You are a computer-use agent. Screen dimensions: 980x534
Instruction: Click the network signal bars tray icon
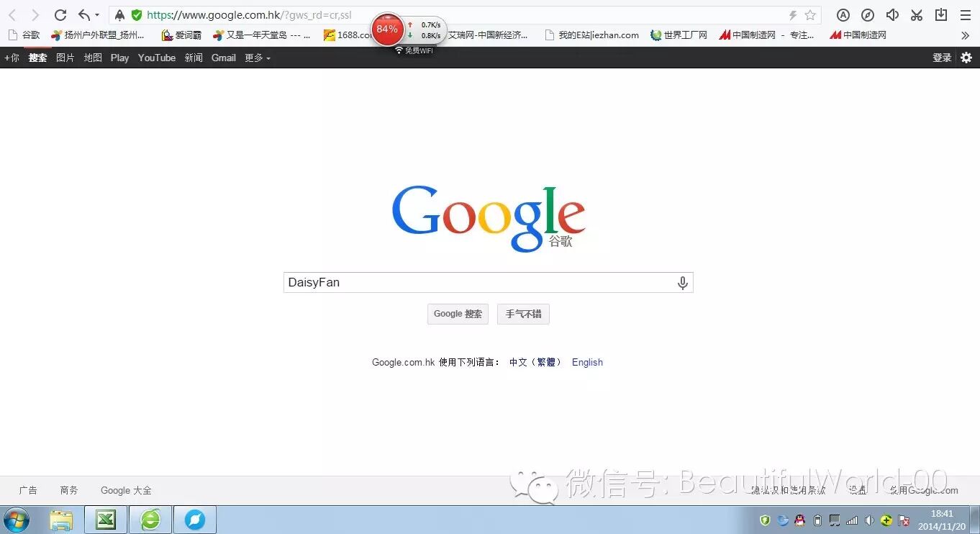click(x=852, y=520)
